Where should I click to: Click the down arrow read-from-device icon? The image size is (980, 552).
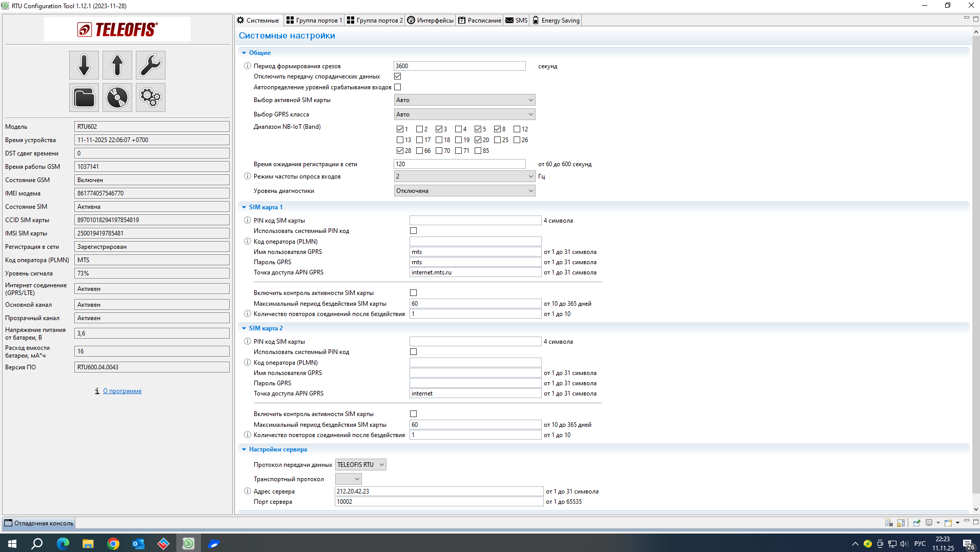(x=84, y=65)
